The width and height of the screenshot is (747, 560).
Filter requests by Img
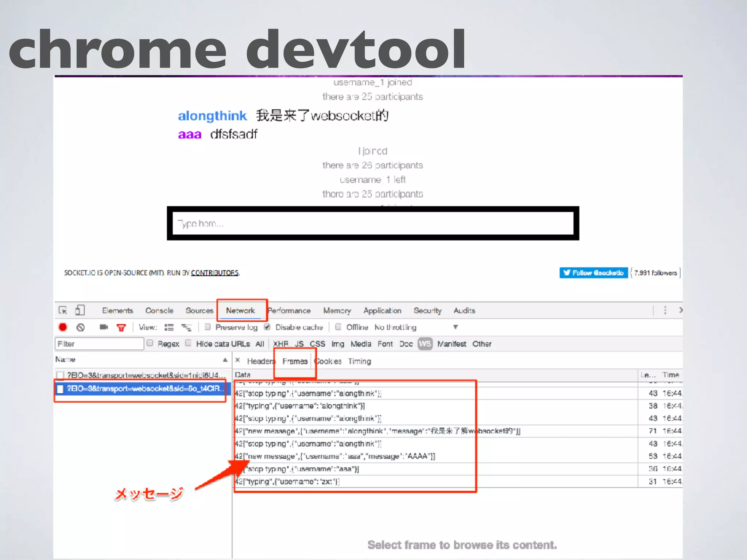[x=338, y=344]
